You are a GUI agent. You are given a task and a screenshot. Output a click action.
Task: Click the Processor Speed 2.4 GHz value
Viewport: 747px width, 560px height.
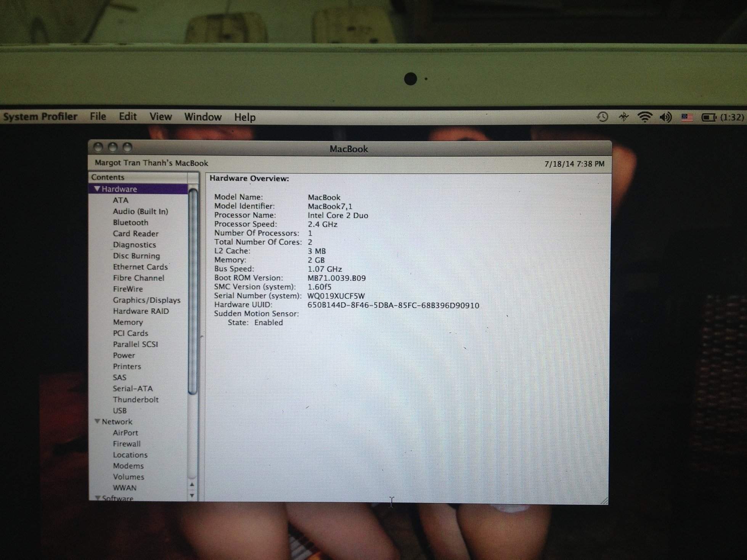pos(323,224)
